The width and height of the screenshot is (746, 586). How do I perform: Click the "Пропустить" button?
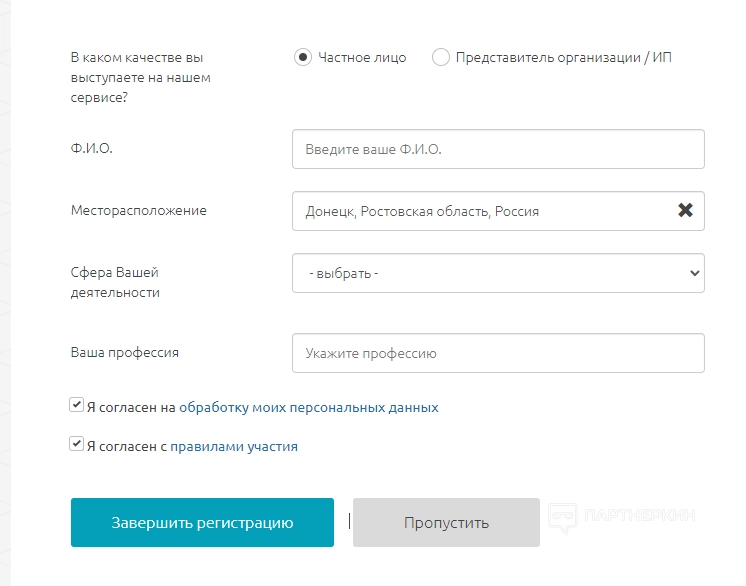point(446,522)
